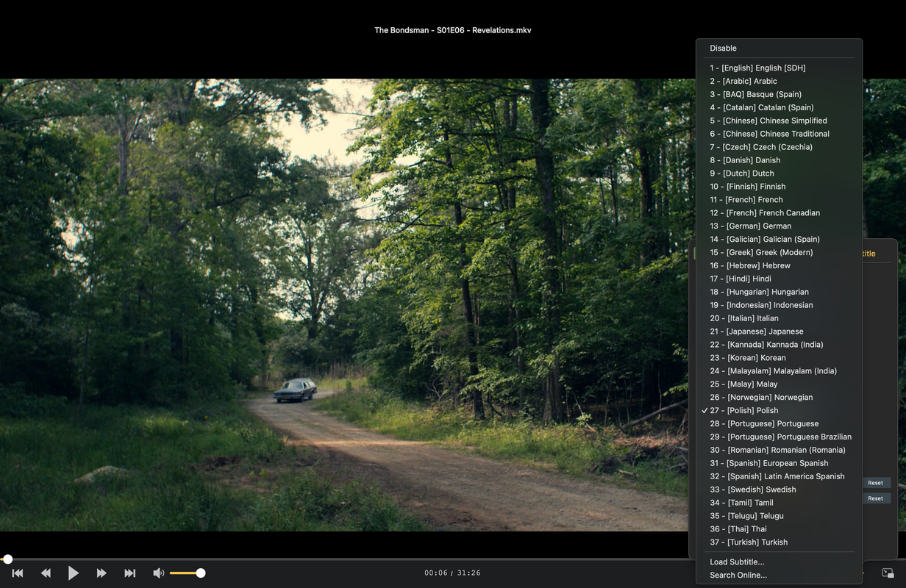Select 11 - French subtitle
The width and height of the screenshot is (906, 588).
(779, 201)
